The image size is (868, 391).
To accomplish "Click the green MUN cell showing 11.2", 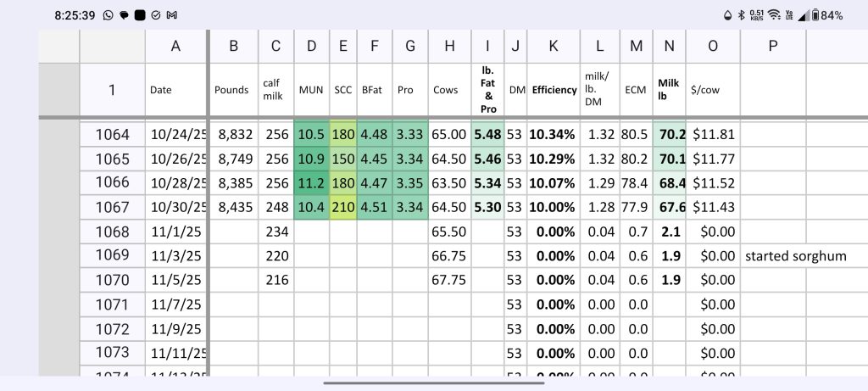I will (x=311, y=182).
